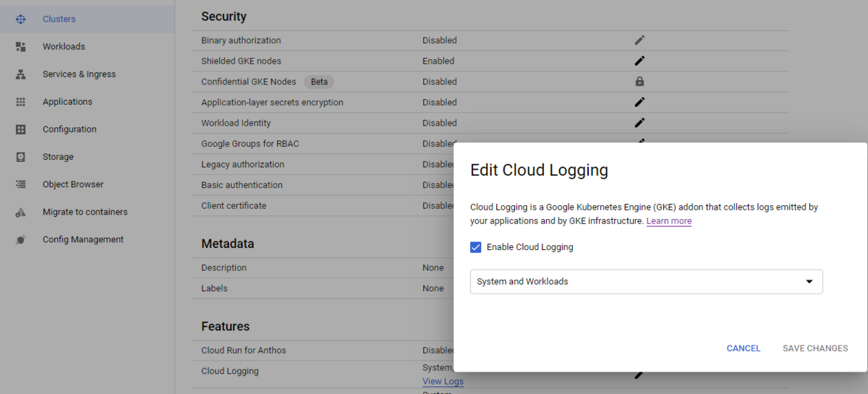Edit Application-layer secrets encryption
This screenshot has height=394, width=868.
639,102
